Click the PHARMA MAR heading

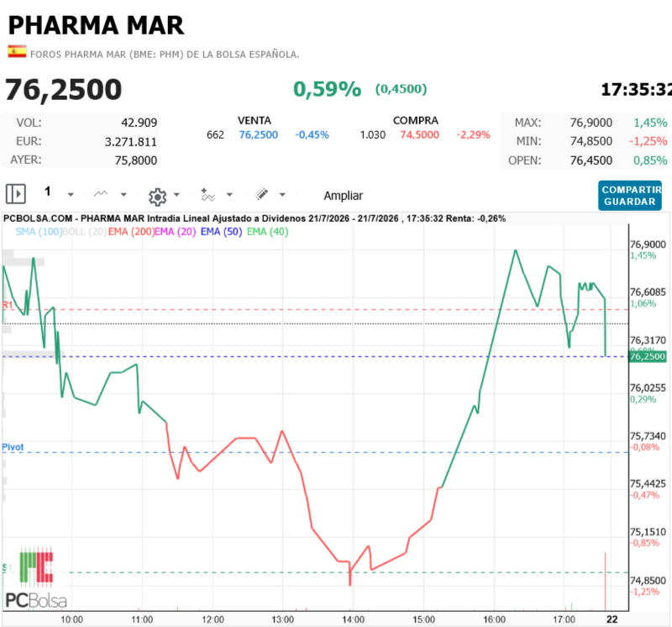[96, 25]
